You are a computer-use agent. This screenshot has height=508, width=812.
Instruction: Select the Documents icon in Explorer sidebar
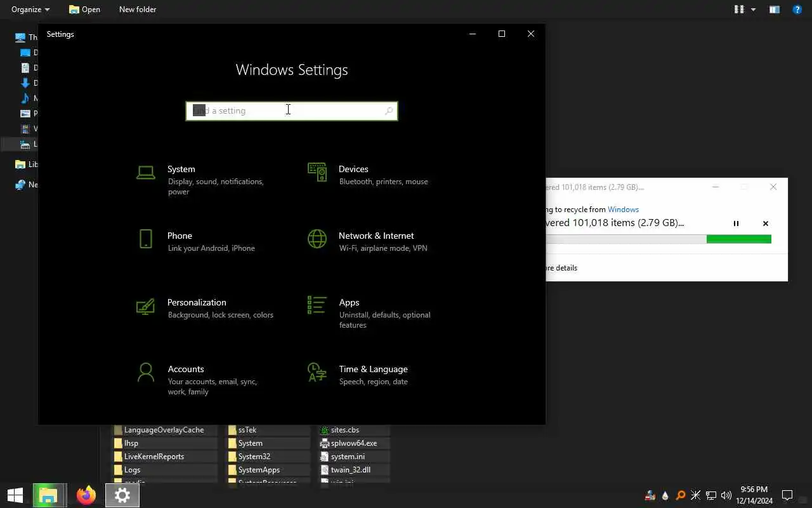pyautogui.click(x=25, y=68)
